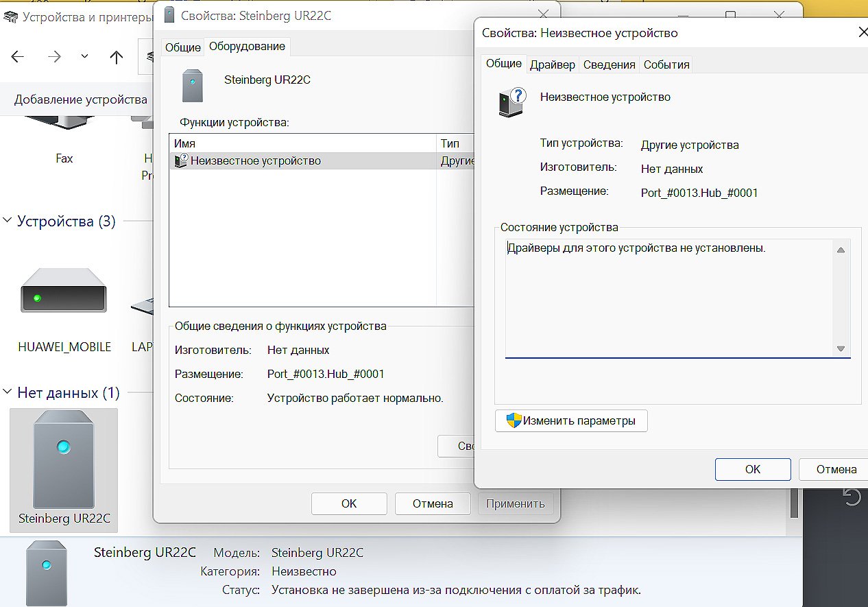Screen dimensions: 868x607
Task: Click 'Имя' column header
Action: pyautogui.click(x=303, y=143)
